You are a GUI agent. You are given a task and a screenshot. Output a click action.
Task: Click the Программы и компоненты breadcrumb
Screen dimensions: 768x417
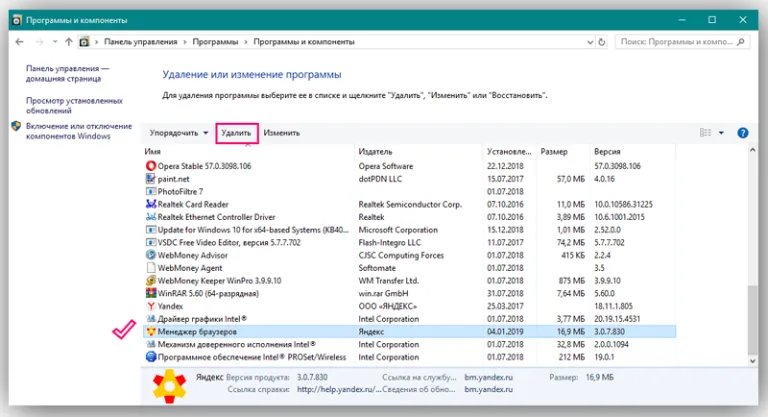coord(304,42)
